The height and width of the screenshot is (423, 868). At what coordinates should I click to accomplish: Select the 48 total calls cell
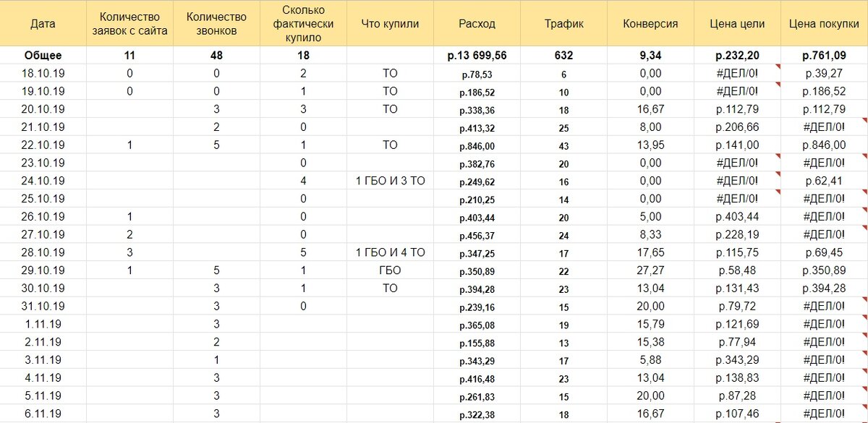click(x=214, y=54)
